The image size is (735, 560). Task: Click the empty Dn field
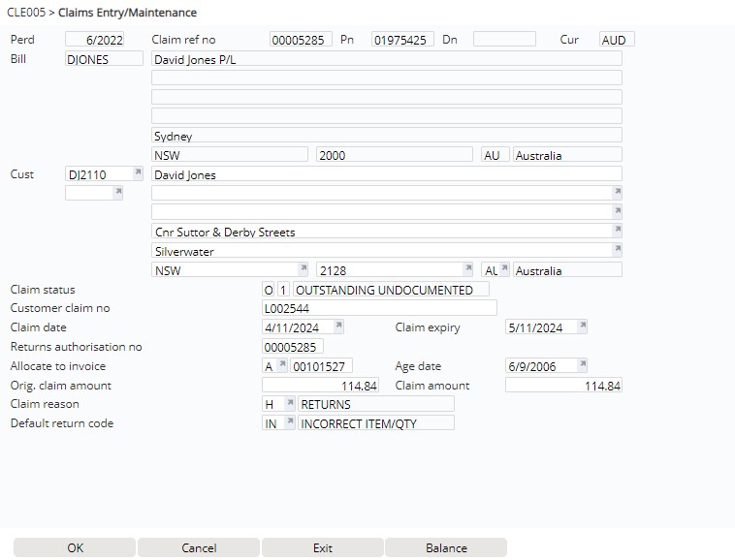[503, 40]
